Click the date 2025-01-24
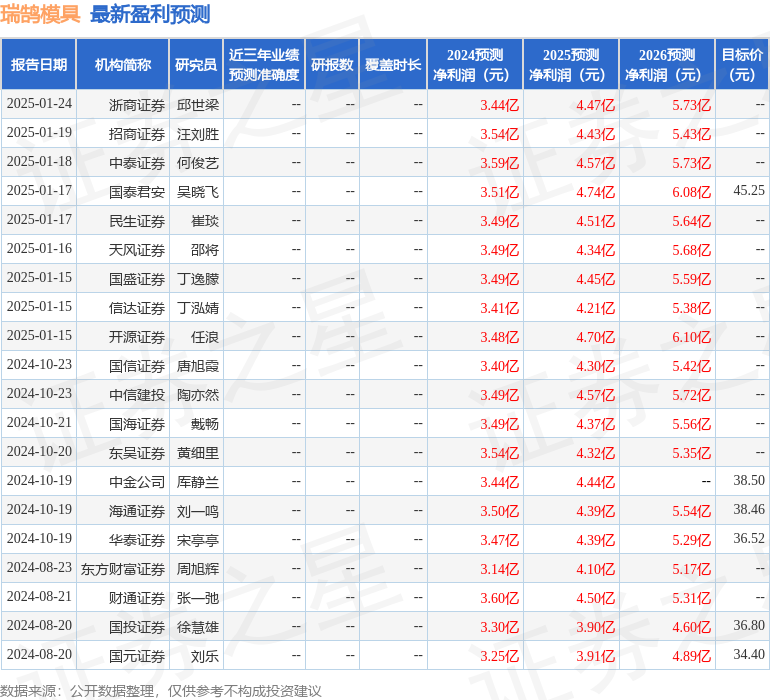 [39, 104]
